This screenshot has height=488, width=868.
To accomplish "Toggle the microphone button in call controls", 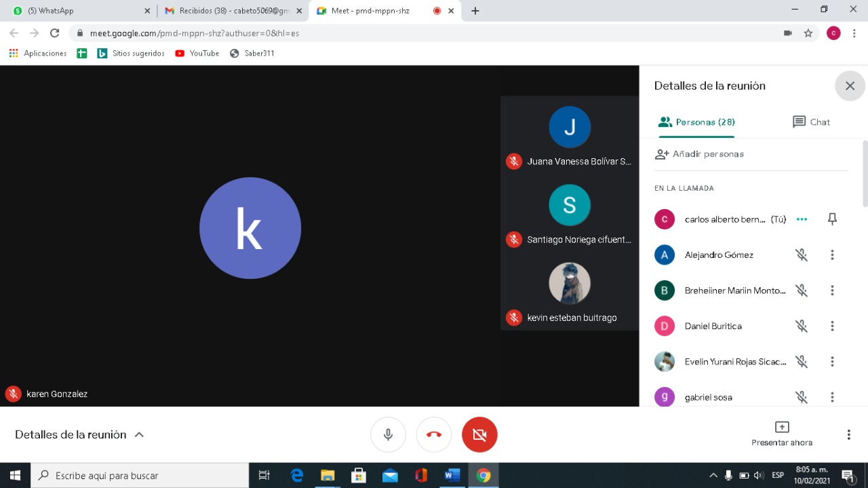I will (x=388, y=434).
